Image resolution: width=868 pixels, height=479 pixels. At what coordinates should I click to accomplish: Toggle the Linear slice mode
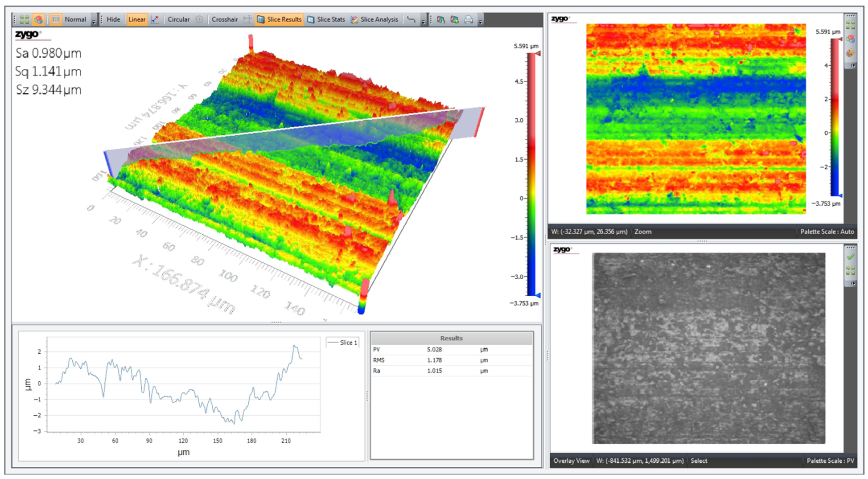pyautogui.click(x=137, y=20)
